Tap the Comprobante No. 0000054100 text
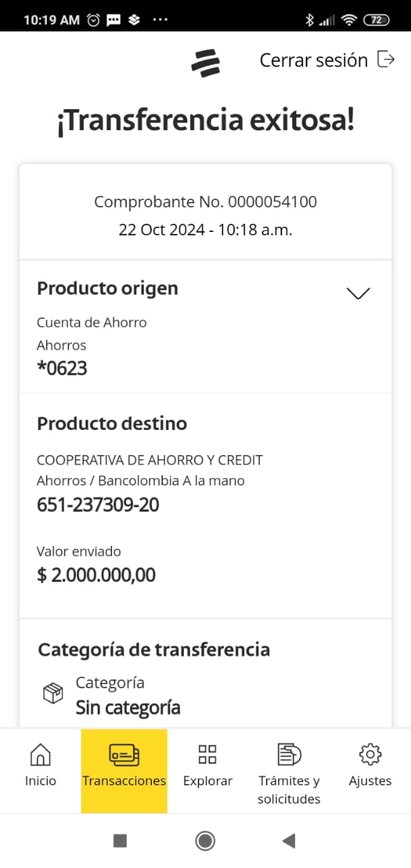Viewport: 411px width, 868px height. tap(205, 202)
